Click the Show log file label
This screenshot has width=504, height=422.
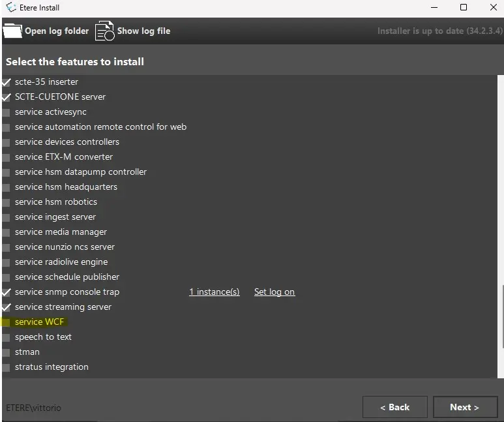143,31
